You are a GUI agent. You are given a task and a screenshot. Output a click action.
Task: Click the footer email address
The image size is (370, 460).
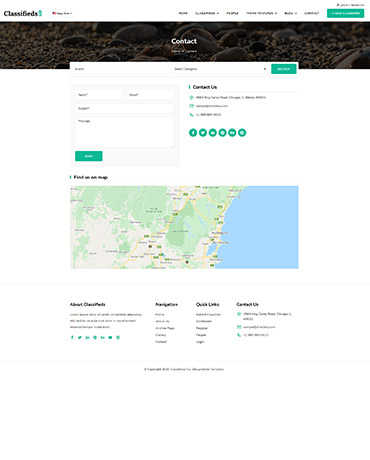(x=259, y=327)
